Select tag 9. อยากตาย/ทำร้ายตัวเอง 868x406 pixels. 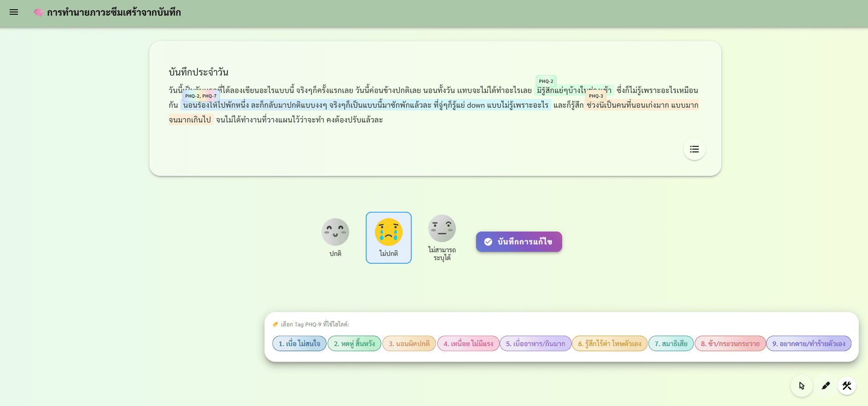coord(808,343)
